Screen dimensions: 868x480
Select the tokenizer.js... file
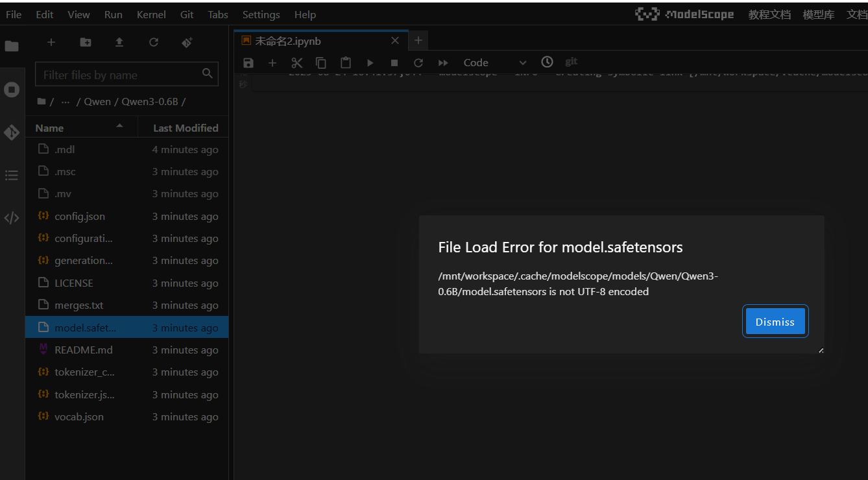(x=127, y=394)
